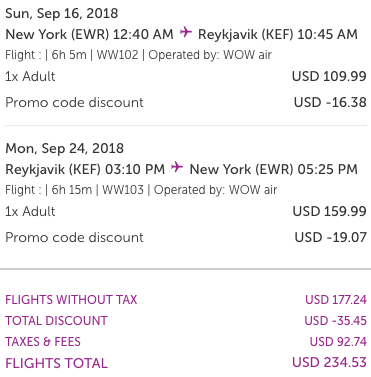The width and height of the screenshot is (371, 377).
Task: Select the Mon, Sep 24, 2018 date
Action: (x=64, y=148)
